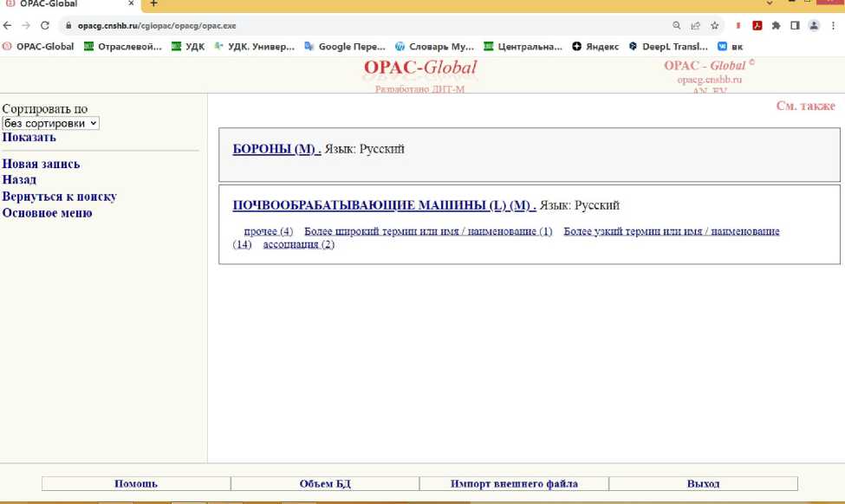Open the УДК. Универ... bookmark
Screen dimensions: 845x504
[254, 46]
